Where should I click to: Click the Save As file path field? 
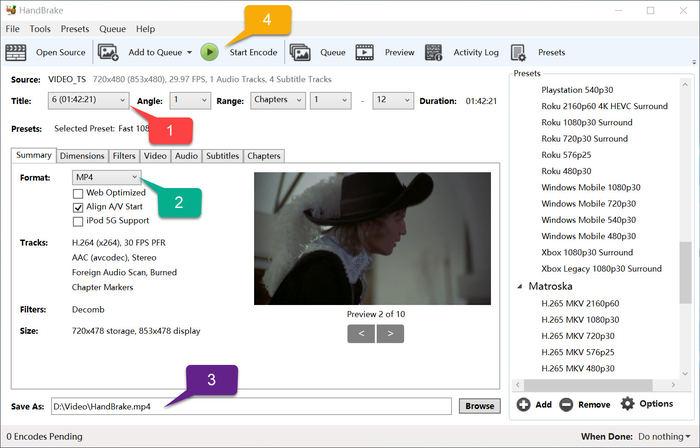pos(250,406)
